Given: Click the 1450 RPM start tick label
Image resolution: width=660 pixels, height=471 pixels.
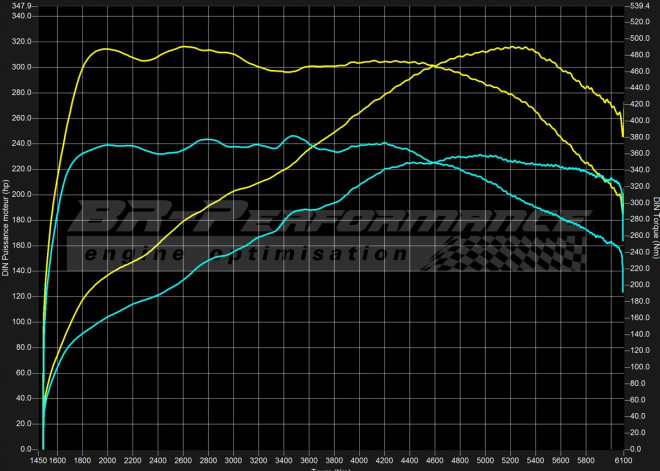Looking at the screenshot, I should [44, 461].
